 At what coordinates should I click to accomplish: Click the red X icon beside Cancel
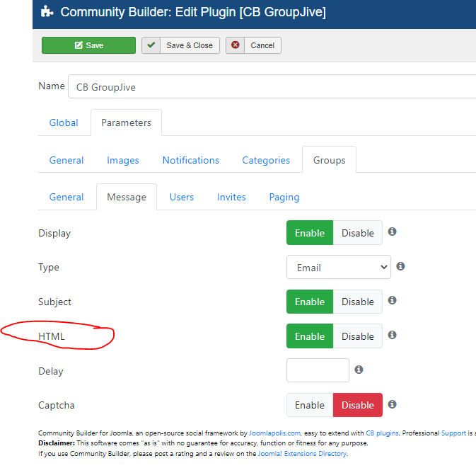point(235,45)
